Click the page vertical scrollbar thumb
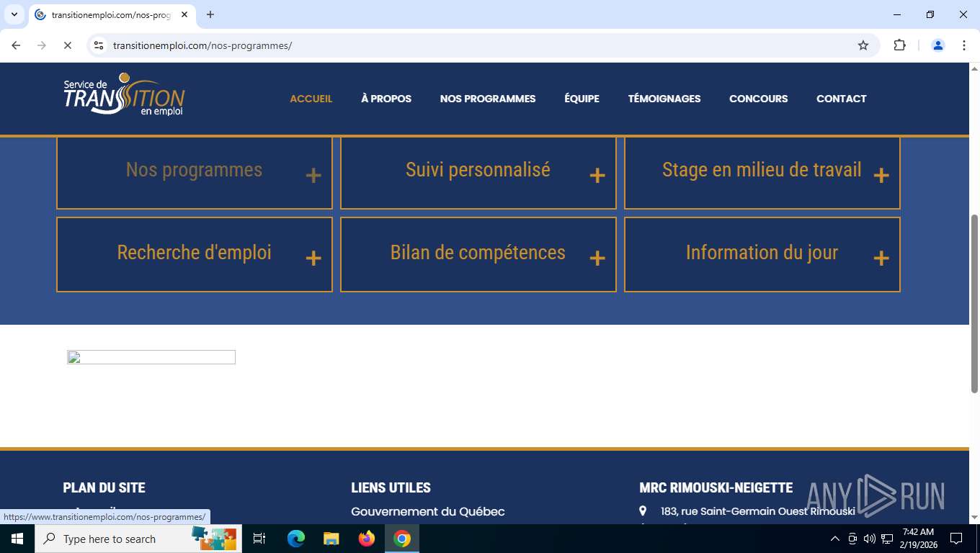Screen dimensions: 980x553 [974, 303]
